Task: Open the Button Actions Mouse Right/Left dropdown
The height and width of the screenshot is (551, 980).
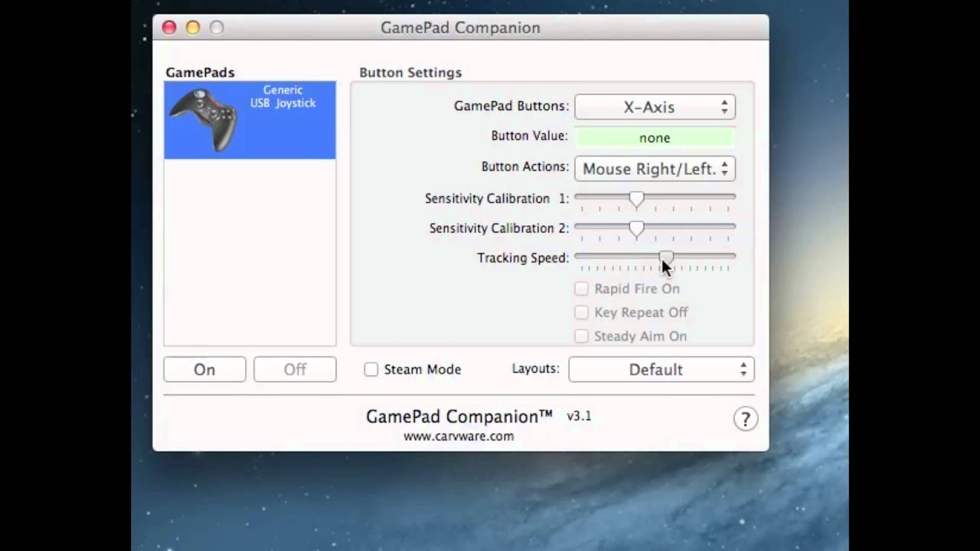Action: [x=655, y=168]
